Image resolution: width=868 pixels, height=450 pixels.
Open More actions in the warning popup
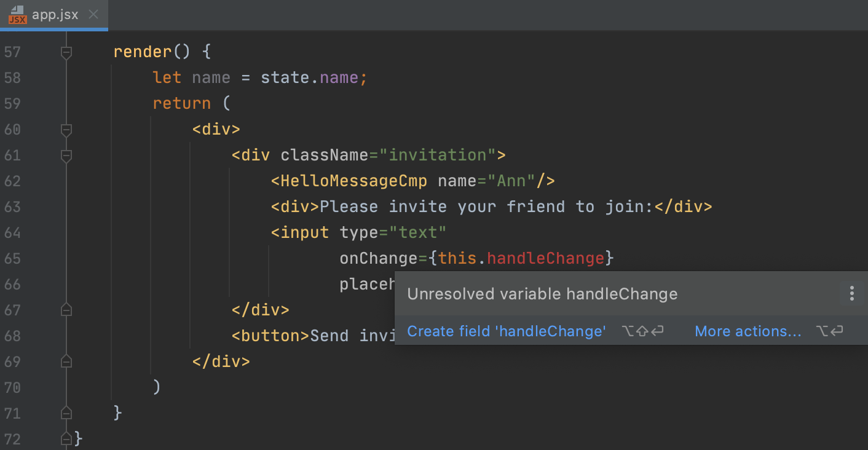[748, 331]
